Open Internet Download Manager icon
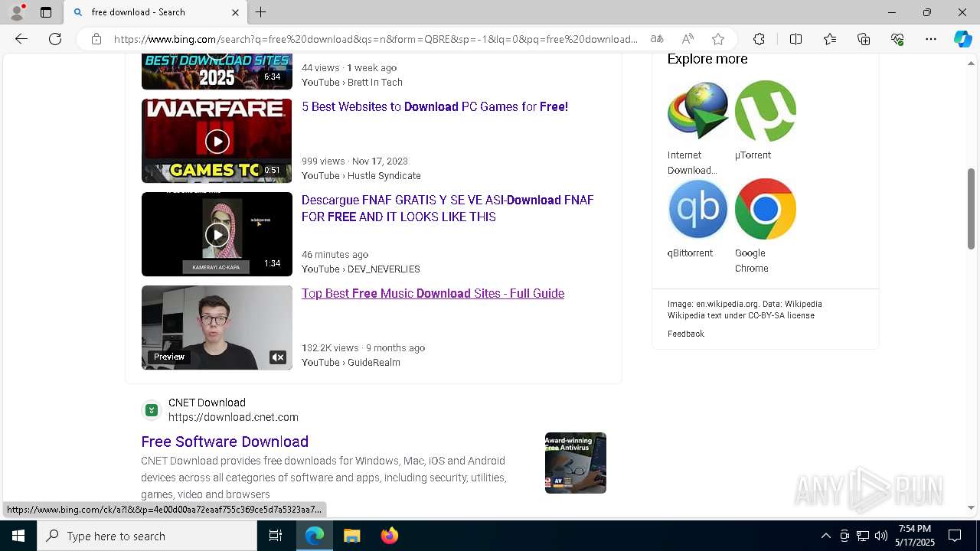The height and width of the screenshot is (551, 980). [x=697, y=110]
